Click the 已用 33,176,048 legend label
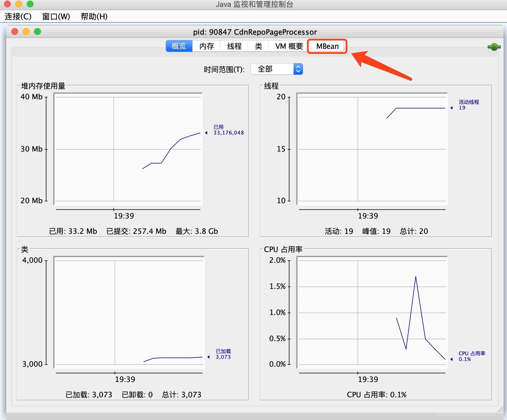This screenshot has width=507, height=420. pos(229,130)
